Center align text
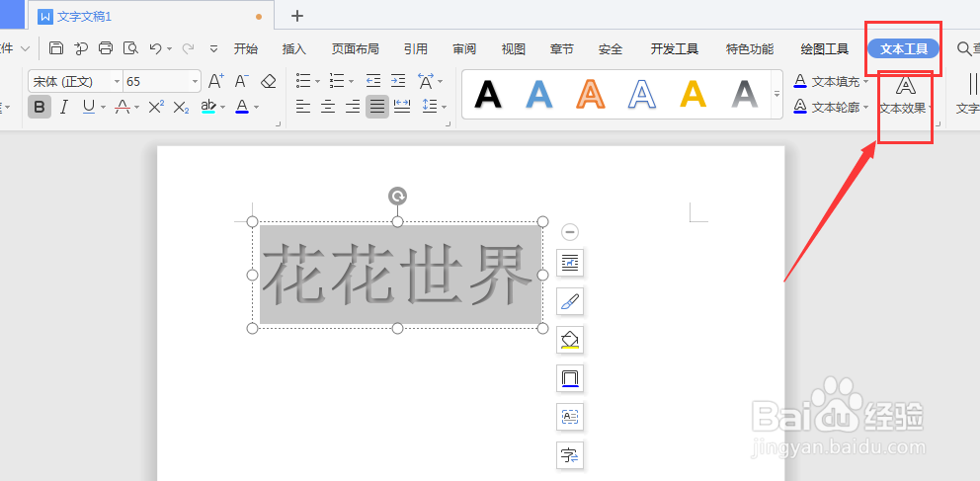Viewport: 980px width, 481px height. [328, 107]
